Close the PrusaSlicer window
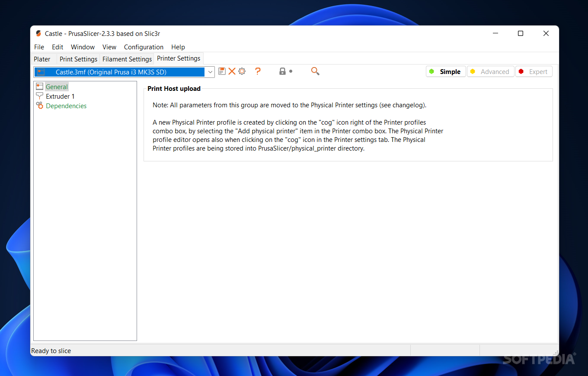588x376 pixels. (x=546, y=33)
